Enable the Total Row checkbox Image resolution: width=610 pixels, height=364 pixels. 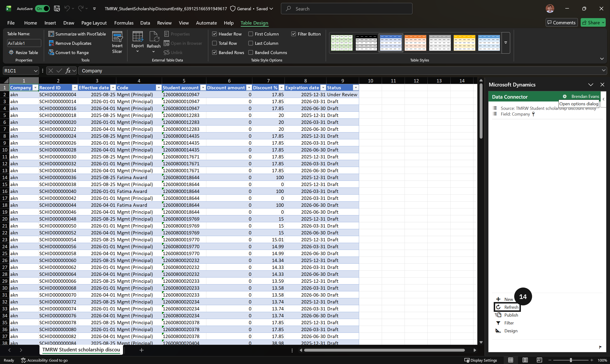214,43
